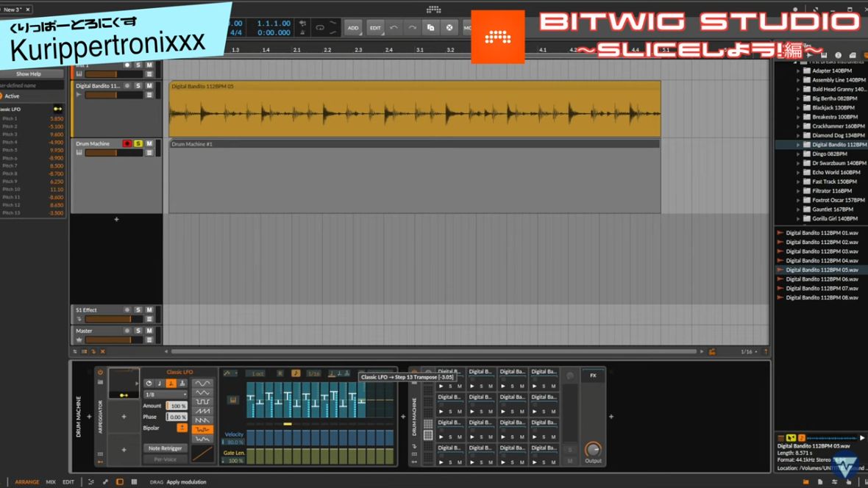
Task: Click the Phase 0.00% field in Classic LFO
Action: pos(177,417)
